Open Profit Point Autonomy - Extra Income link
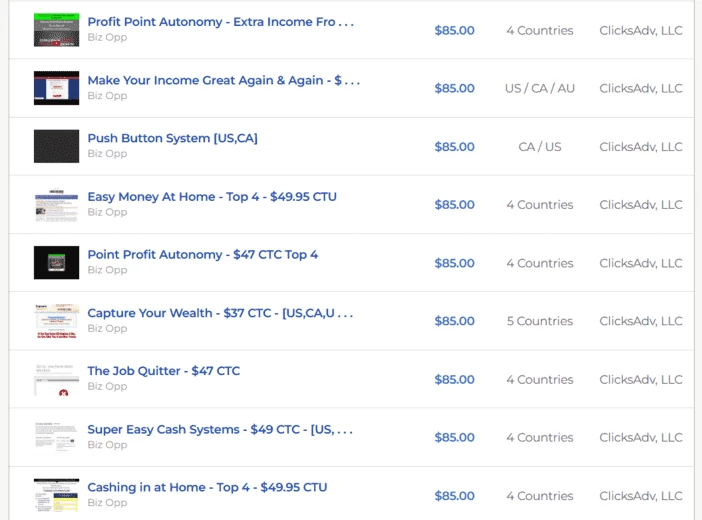Image resolution: width=702 pixels, height=520 pixels. (221, 22)
